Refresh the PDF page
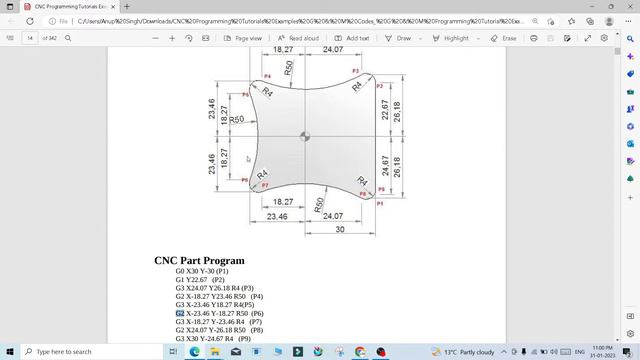Screen dimensions: 640x360 click(30, 21)
